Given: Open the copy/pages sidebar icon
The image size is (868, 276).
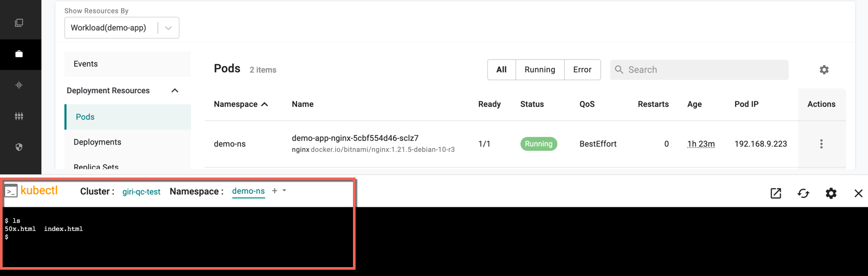Looking at the screenshot, I should point(19,23).
